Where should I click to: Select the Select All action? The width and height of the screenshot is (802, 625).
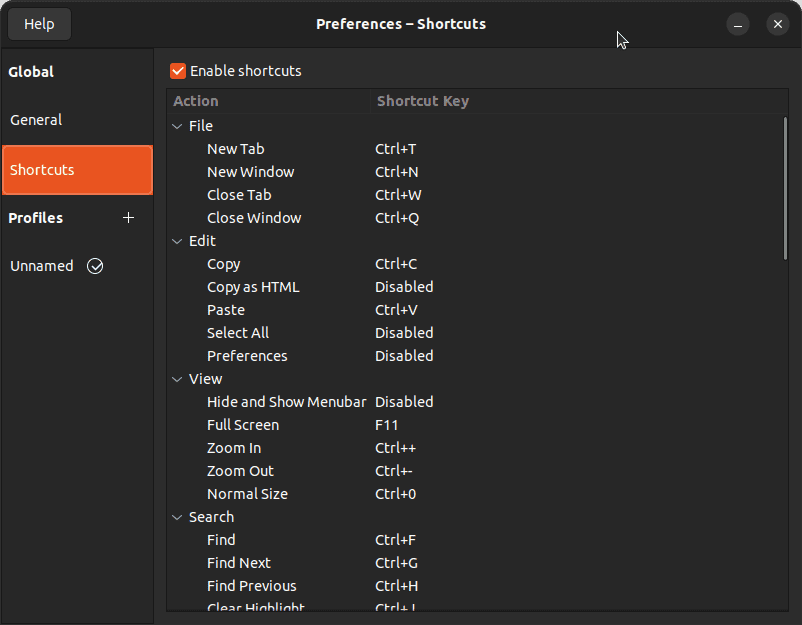(x=238, y=333)
